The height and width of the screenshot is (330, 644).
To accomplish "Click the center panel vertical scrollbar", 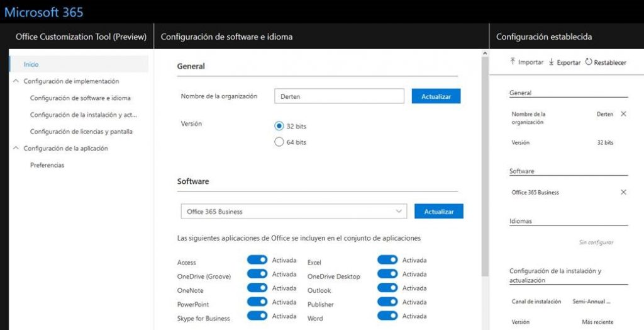I will coord(485,166).
